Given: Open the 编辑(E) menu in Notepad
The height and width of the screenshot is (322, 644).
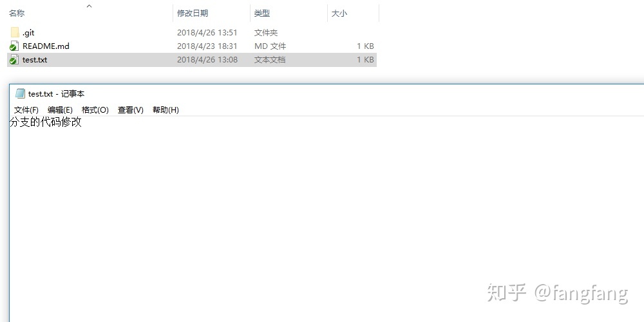Looking at the screenshot, I should pyautogui.click(x=60, y=109).
